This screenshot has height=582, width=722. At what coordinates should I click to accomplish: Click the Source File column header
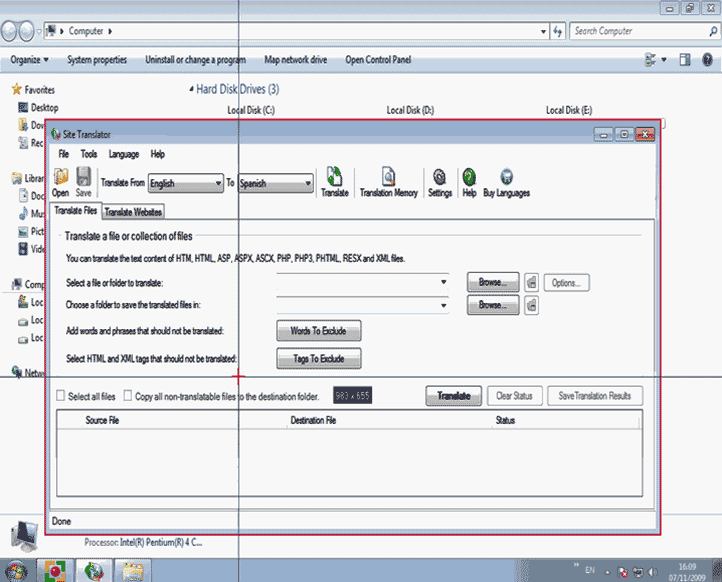pos(102,420)
